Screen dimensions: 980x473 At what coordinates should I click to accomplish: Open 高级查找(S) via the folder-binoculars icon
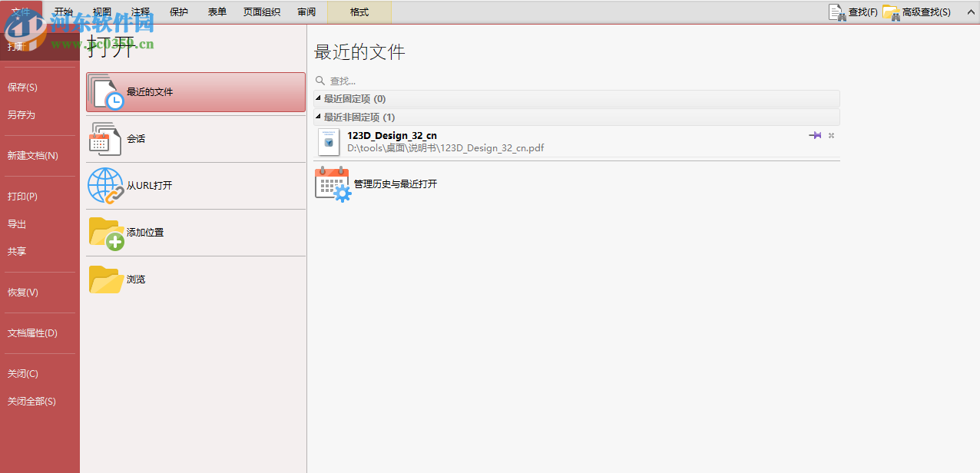click(x=891, y=12)
